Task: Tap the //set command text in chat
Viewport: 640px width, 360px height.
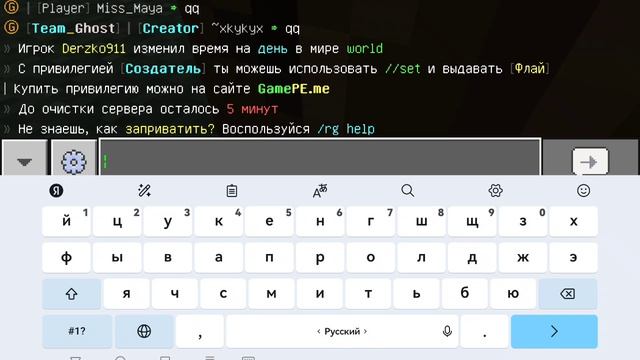Action: [402, 69]
